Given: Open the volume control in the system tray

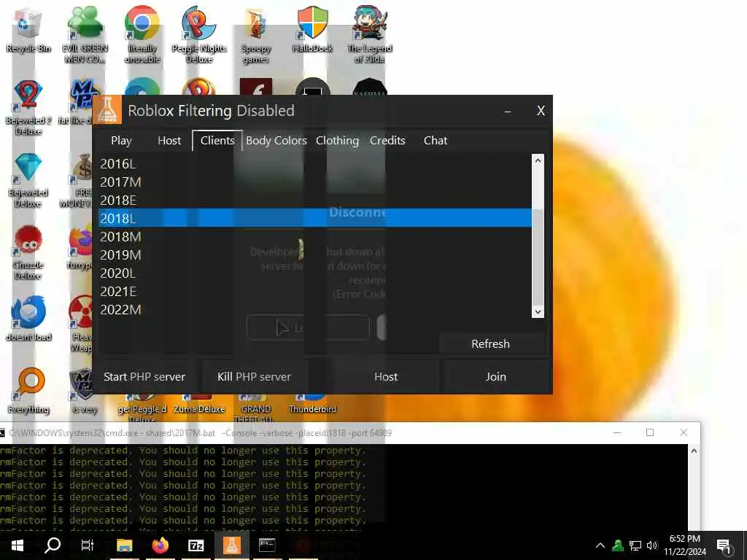Looking at the screenshot, I should click(x=651, y=545).
